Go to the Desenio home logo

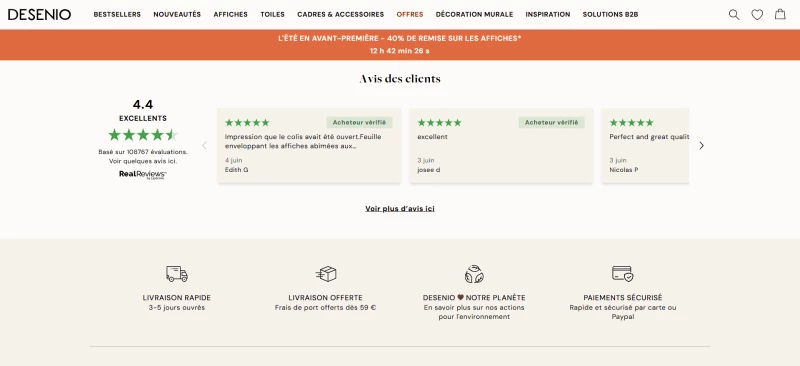(x=39, y=15)
